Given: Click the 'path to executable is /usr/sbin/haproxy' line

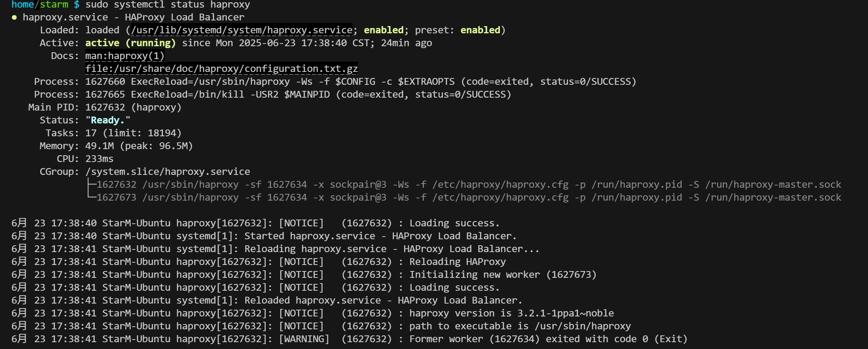Looking at the screenshot, I should 321,326.
